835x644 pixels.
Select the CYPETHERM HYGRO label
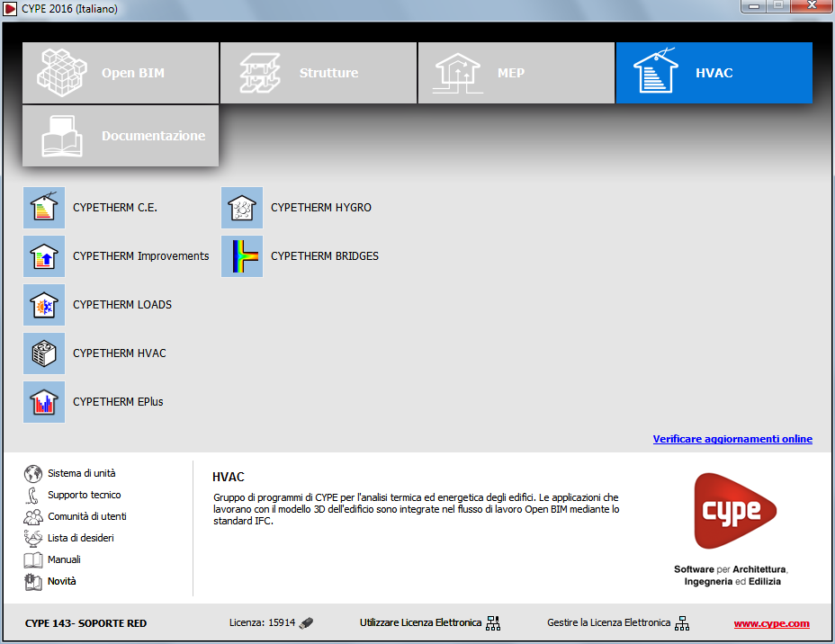(321, 208)
